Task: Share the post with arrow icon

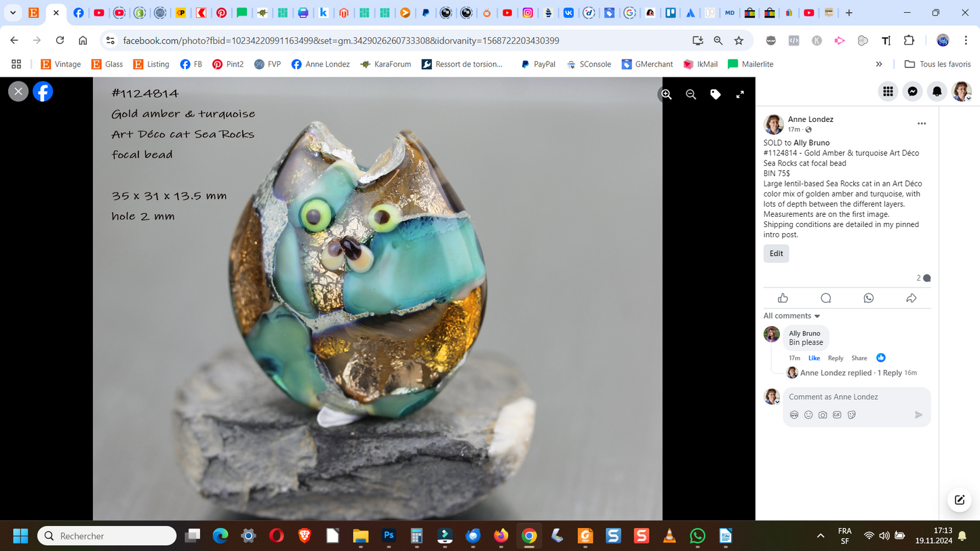Action: point(912,298)
